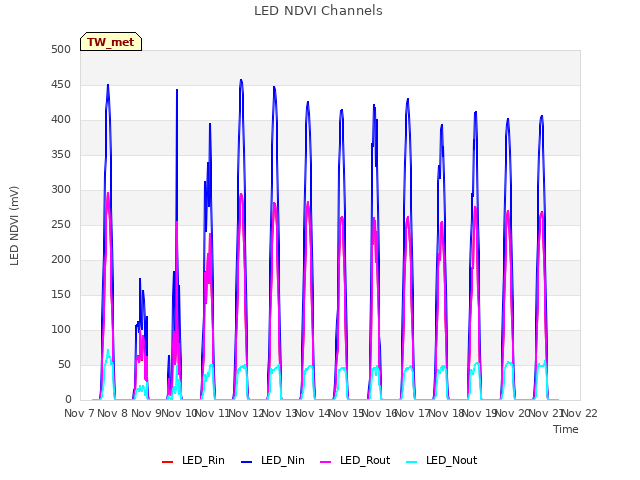This screenshot has width=640, height=480.
Task: Click the low blue peak on Nov 8
Action: tap(140, 279)
